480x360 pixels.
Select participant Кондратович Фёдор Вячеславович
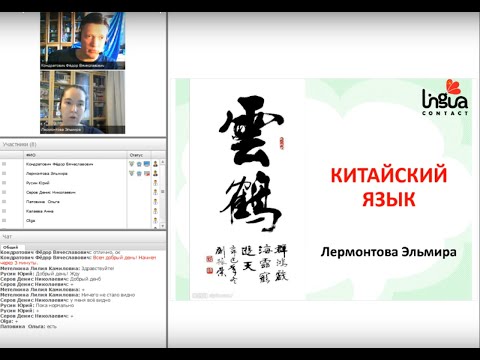point(60,164)
